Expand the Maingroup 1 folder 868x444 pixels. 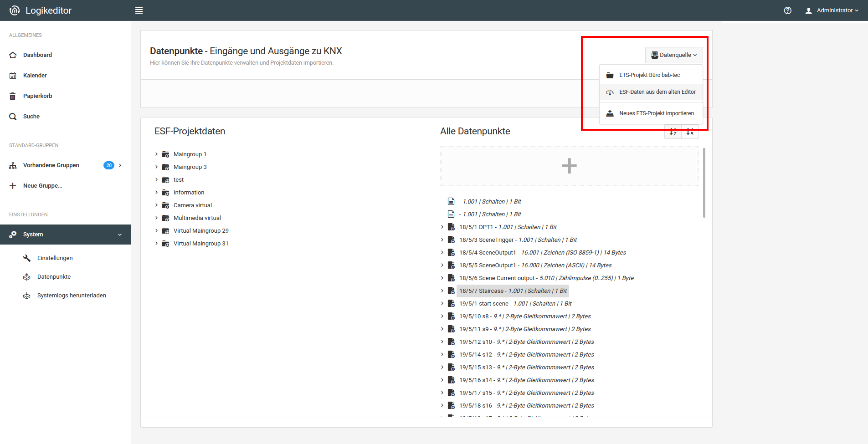[156, 154]
